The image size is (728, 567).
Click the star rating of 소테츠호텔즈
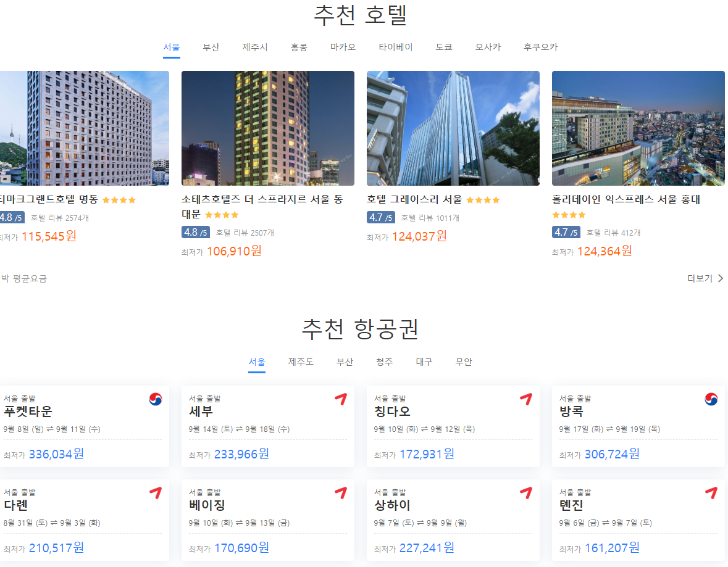point(222,215)
